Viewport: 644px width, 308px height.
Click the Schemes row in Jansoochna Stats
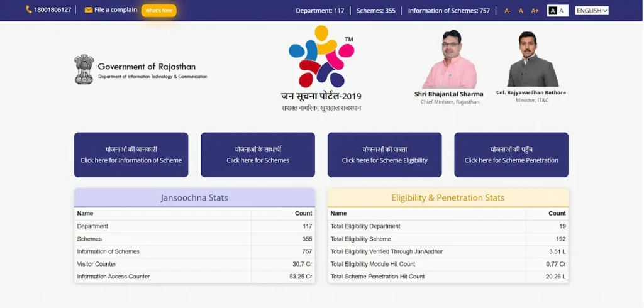[x=194, y=239]
